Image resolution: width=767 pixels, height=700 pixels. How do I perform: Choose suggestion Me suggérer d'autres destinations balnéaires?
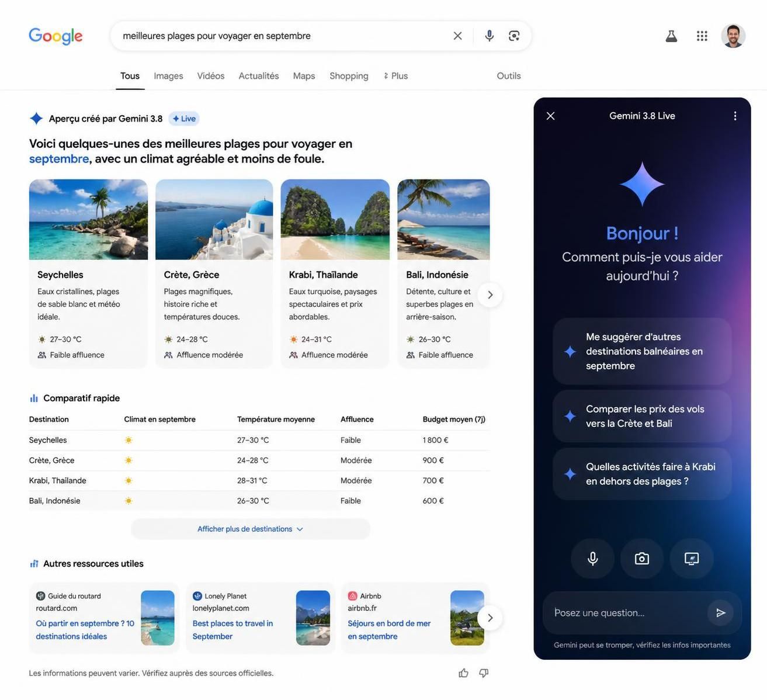point(642,351)
